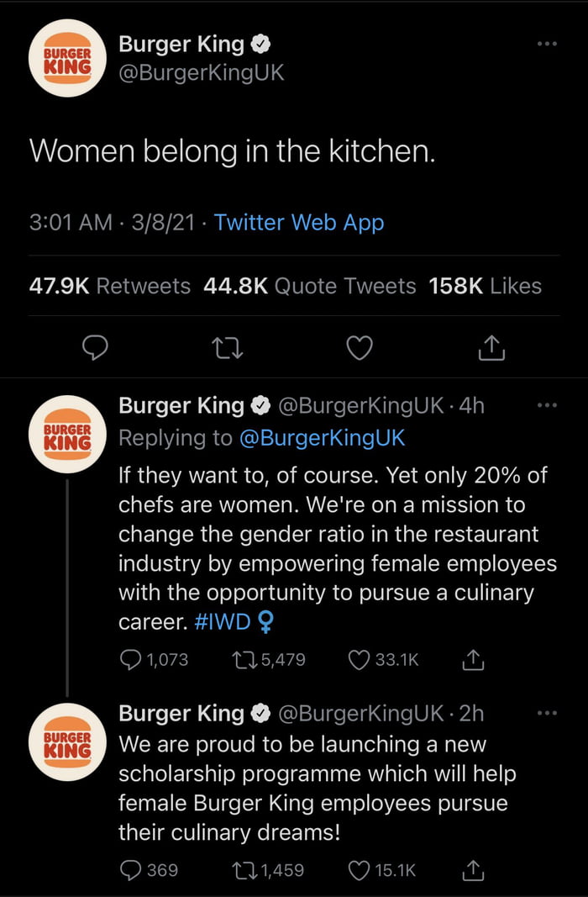This screenshot has width=588, height=897.
Task: View the 47.9K Retweets list
Action: [110, 286]
